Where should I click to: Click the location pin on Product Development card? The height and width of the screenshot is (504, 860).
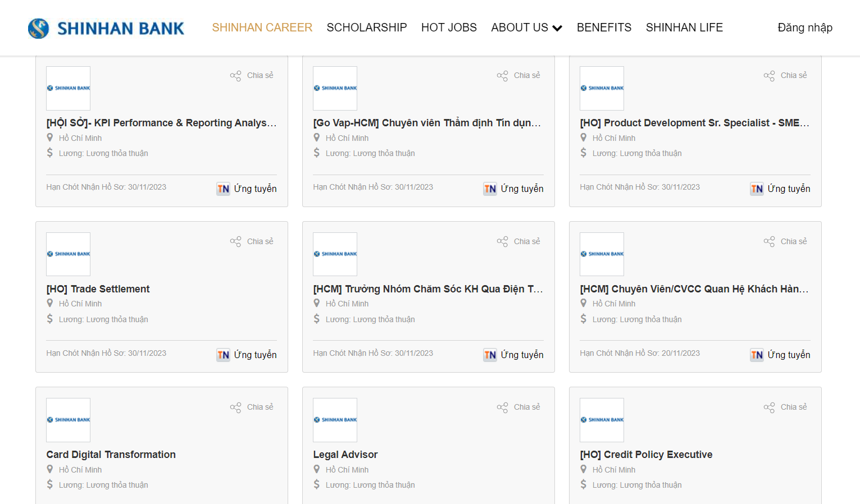tap(584, 138)
